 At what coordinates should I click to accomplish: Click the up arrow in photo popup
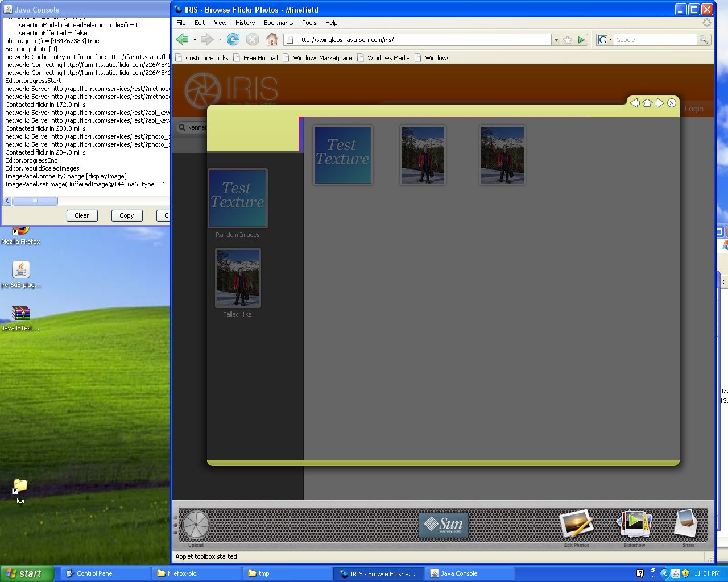tap(647, 103)
